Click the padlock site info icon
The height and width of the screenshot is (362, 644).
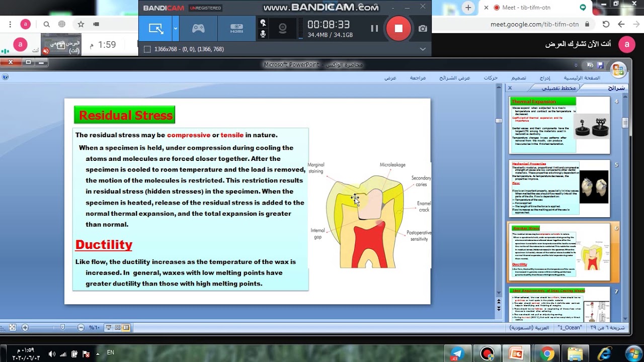tap(587, 24)
